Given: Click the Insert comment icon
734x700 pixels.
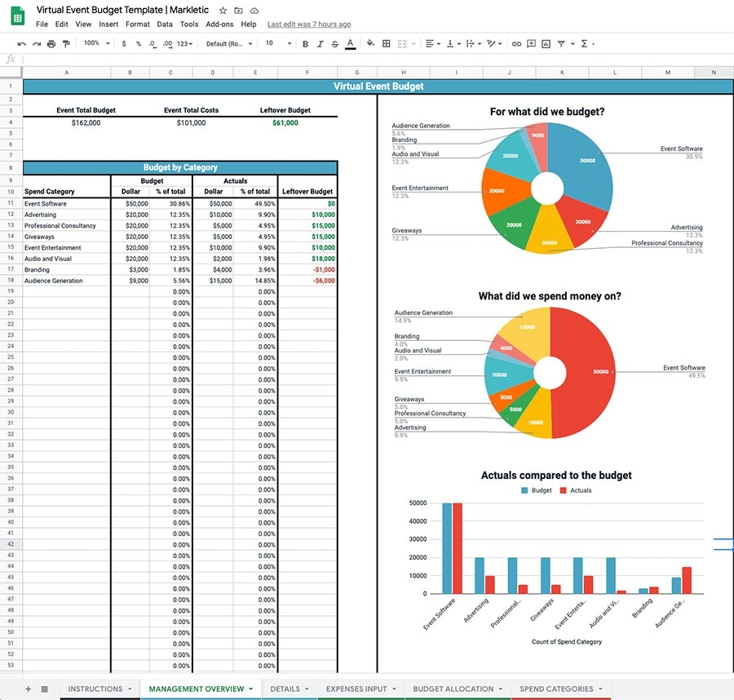Looking at the screenshot, I should click(532, 44).
